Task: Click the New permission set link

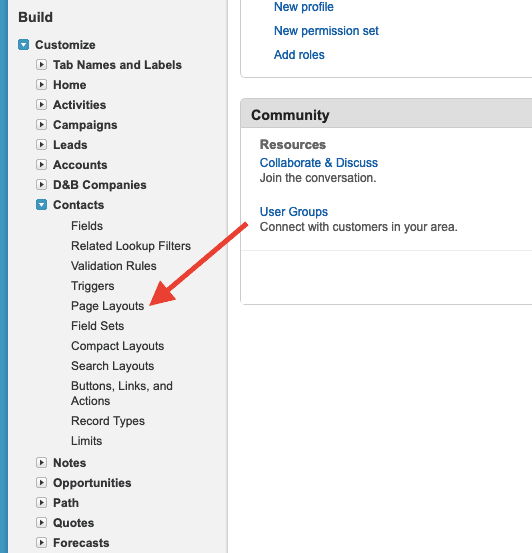Action: pos(327,31)
